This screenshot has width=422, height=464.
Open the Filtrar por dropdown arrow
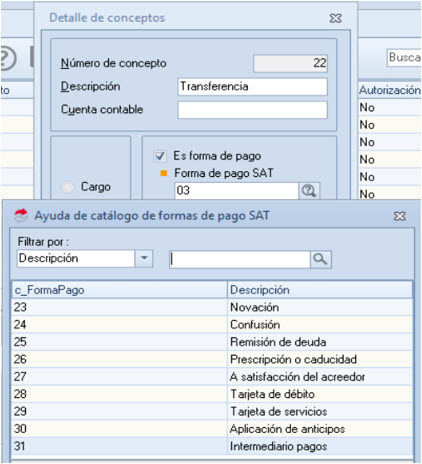[144, 258]
